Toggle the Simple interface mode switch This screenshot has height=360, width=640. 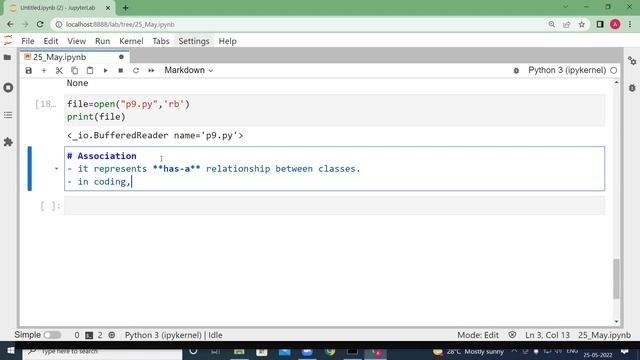pos(52,335)
